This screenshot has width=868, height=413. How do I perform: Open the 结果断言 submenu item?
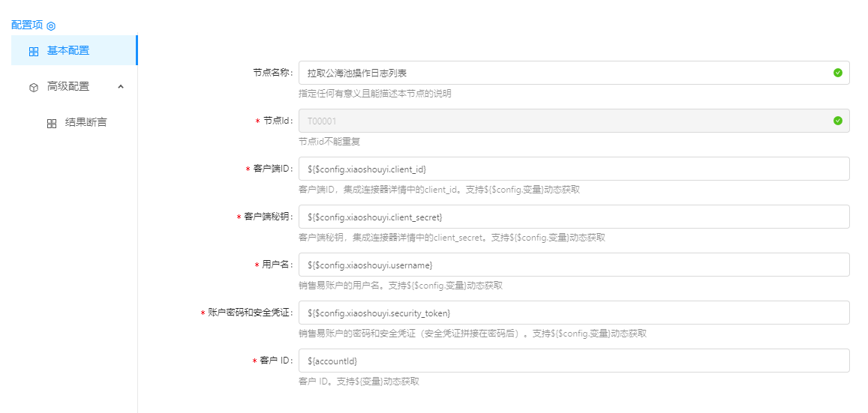(x=86, y=122)
